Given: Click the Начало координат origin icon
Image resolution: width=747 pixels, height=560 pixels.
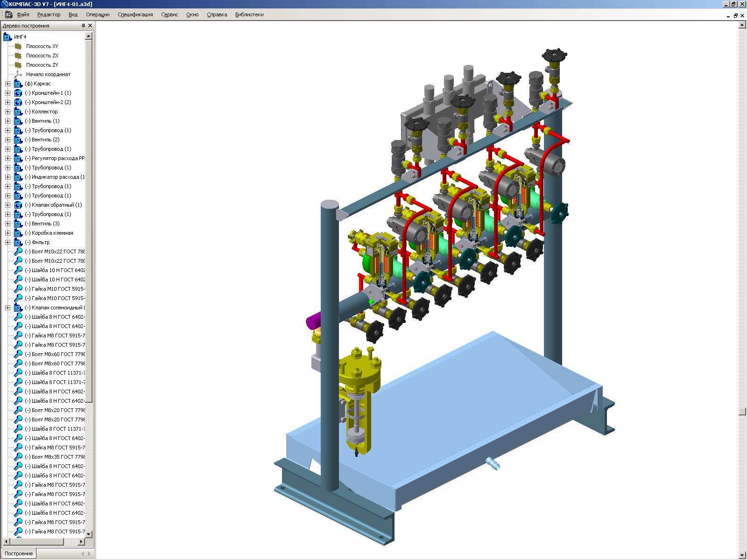Looking at the screenshot, I should click(x=18, y=74).
